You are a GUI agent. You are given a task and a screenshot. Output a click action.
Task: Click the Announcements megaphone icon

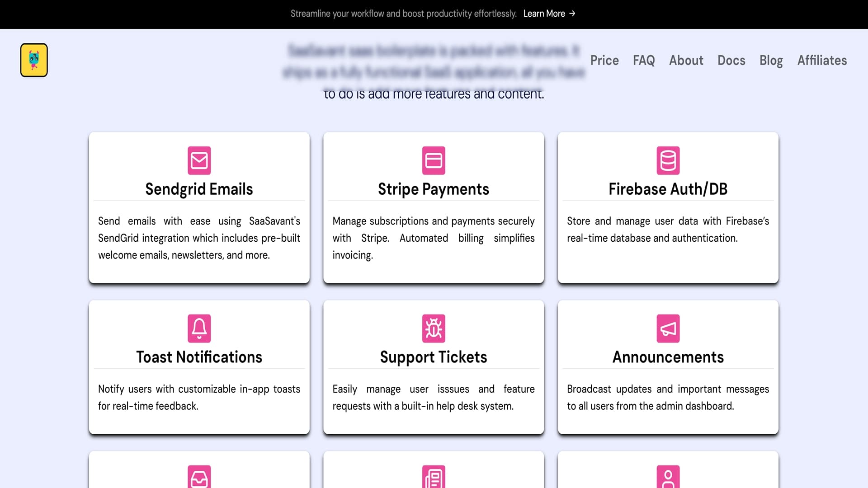(x=668, y=328)
